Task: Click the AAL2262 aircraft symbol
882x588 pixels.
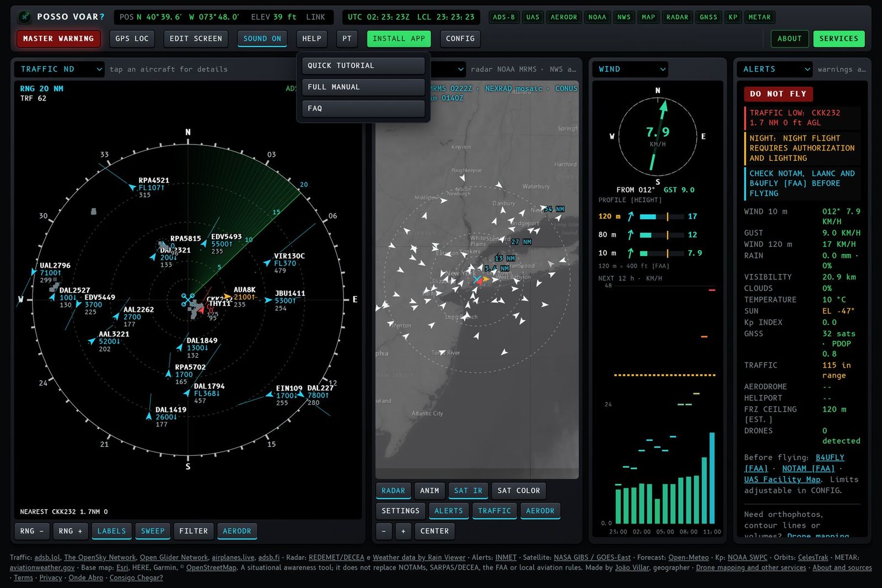Action: pyautogui.click(x=116, y=316)
